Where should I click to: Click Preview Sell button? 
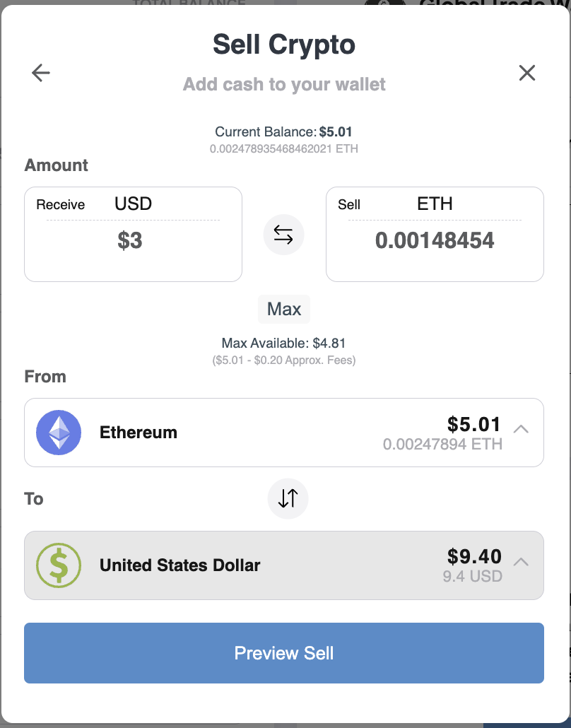point(284,653)
